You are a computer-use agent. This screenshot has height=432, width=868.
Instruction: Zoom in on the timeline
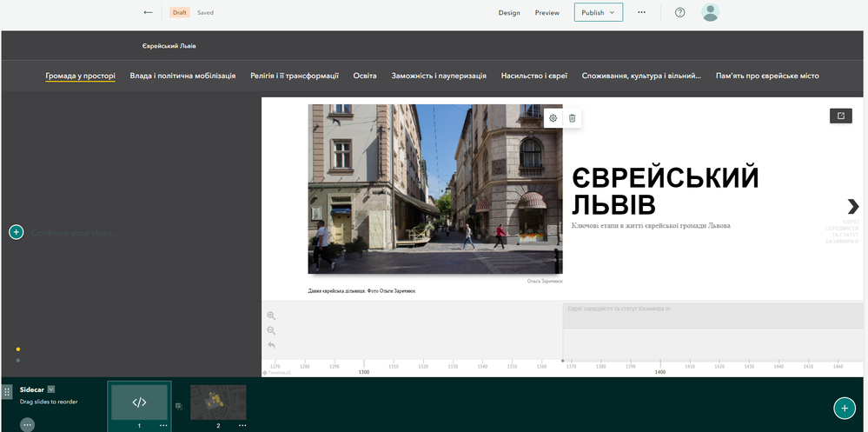(271, 316)
